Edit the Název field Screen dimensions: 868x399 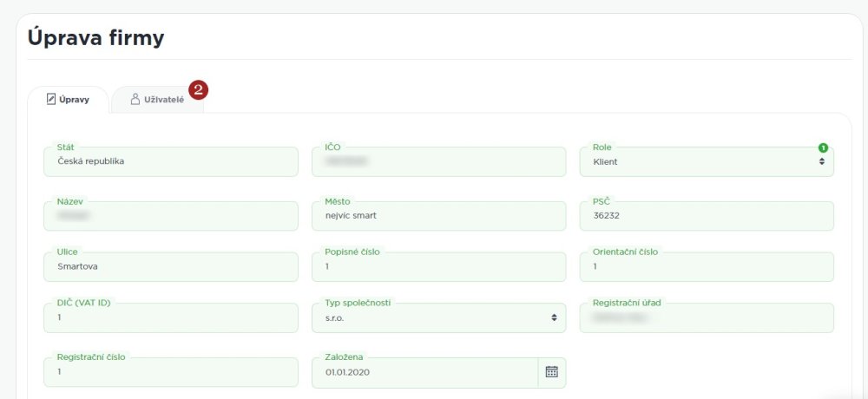point(169,215)
